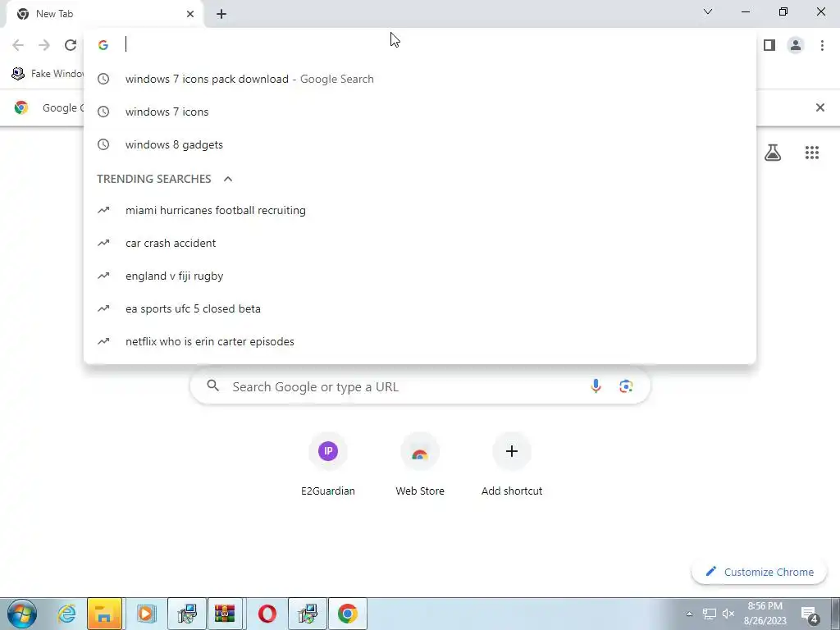This screenshot has height=630, width=840.
Task: Open the Fake Windows bookmark
Action: pos(48,73)
